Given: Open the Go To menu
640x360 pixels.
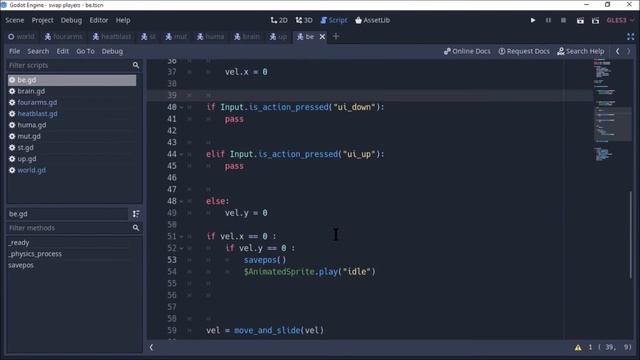Looking at the screenshot, I should 85,51.
